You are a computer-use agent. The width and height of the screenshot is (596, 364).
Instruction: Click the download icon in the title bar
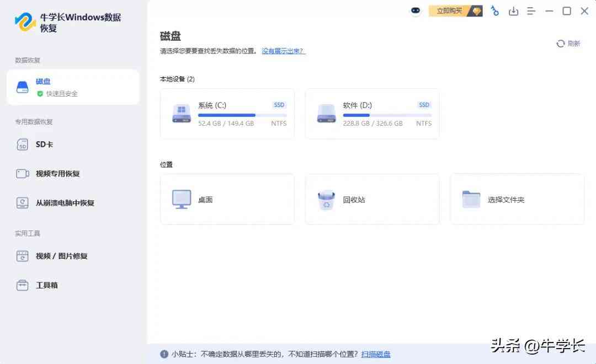pos(514,10)
